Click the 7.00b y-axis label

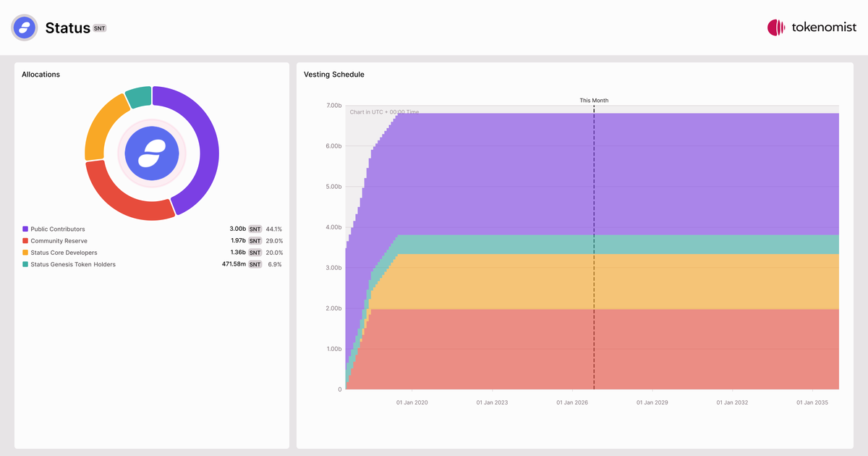333,106
